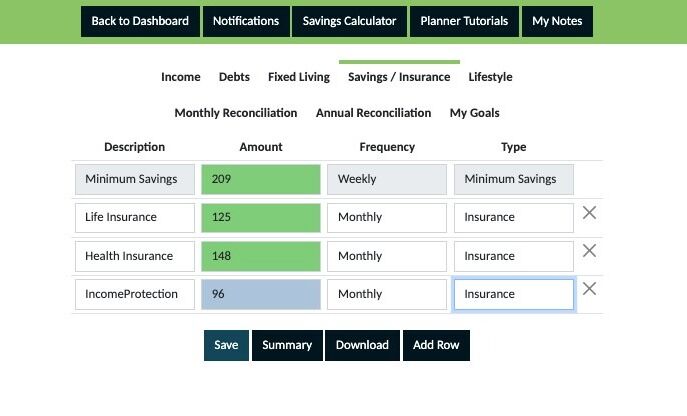
Task: Go to Annual Reconciliation
Action: 373,113
